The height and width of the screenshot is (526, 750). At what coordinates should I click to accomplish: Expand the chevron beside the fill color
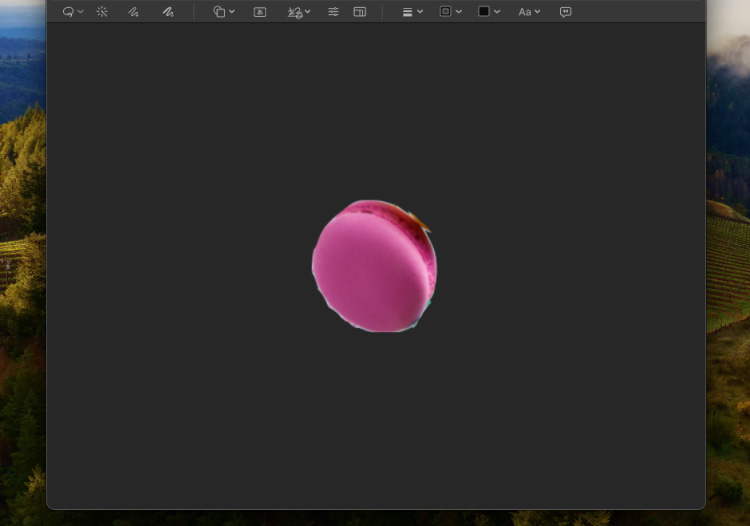click(x=497, y=12)
